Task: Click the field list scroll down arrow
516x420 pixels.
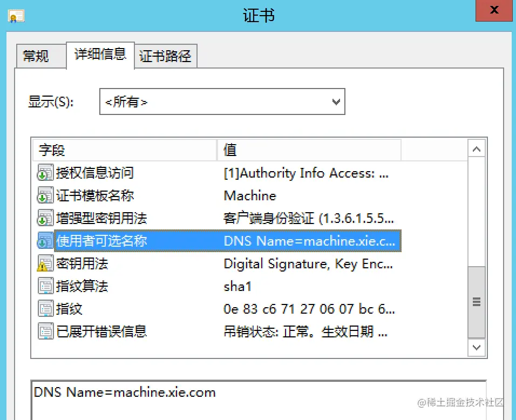Action: (x=476, y=347)
